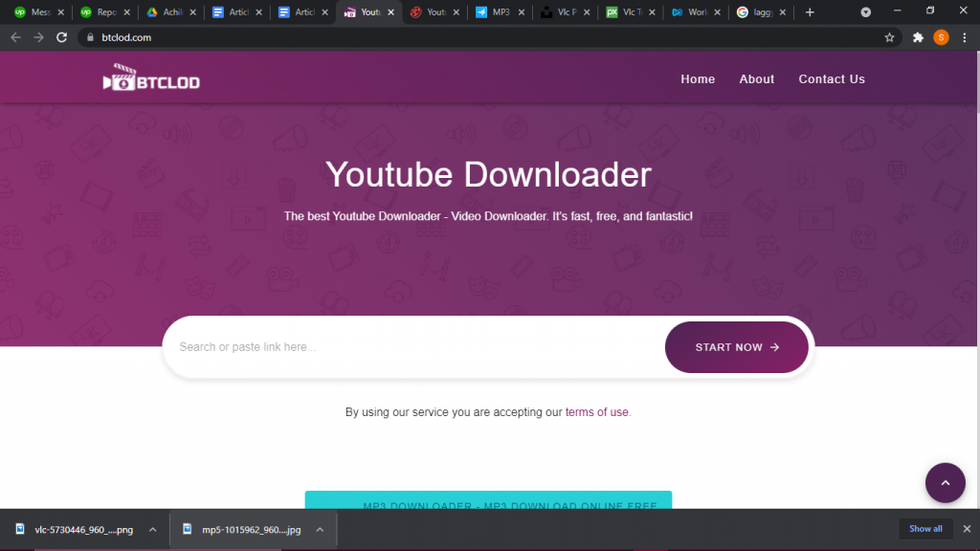The height and width of the screenshot is (551, 980).
Task: Expand options for the vlc-5730446 download
Action: coord(152,530)
